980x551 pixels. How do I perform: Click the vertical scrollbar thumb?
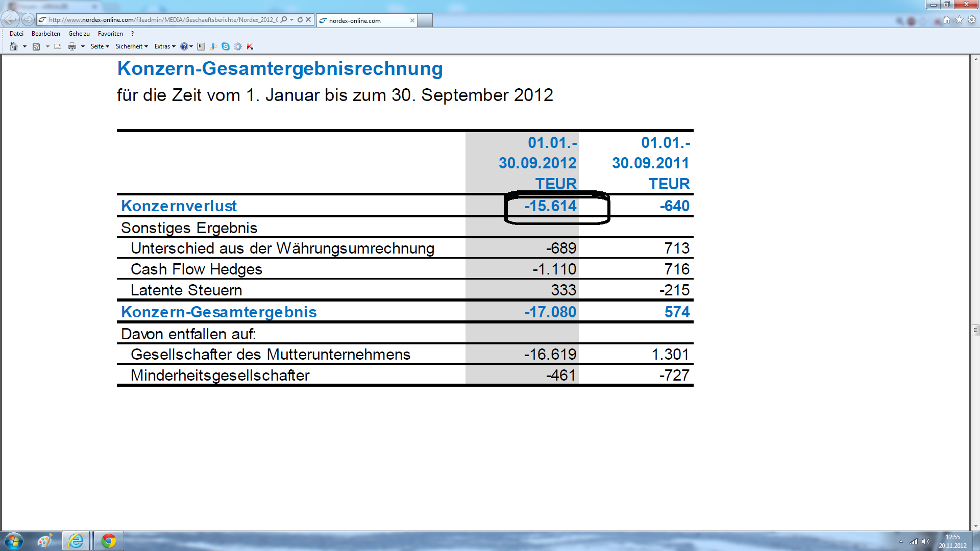(x=975, y=330)
